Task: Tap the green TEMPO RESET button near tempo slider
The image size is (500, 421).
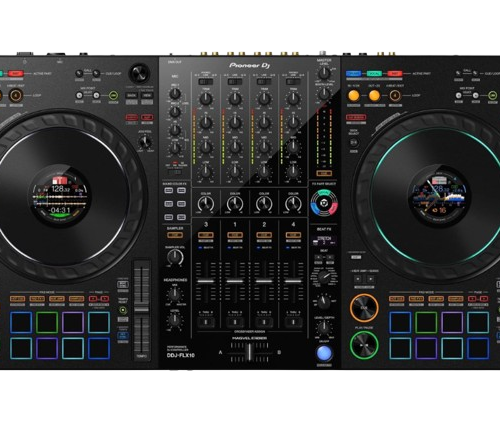Action: [x=123, y=310]
